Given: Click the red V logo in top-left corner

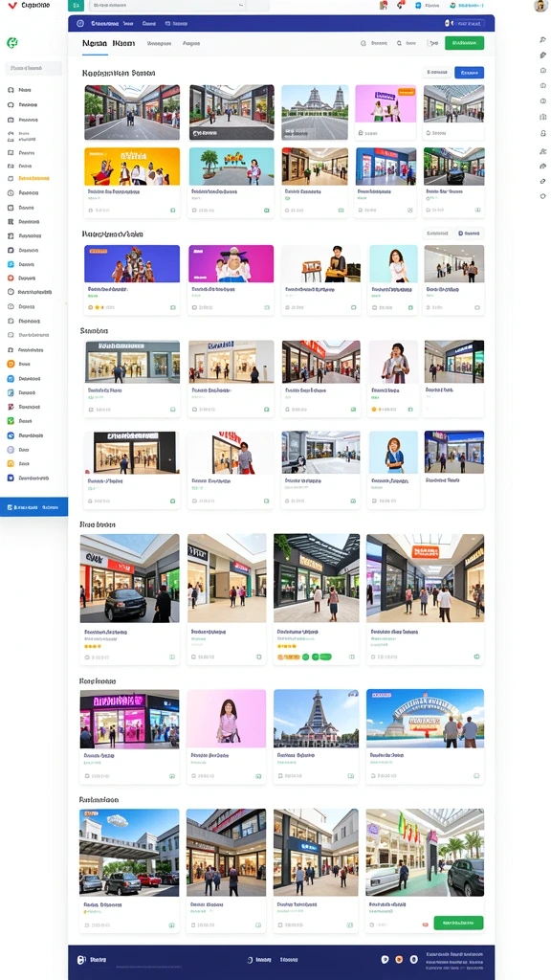Looking at the screenshot, I should tap(11, 5).
